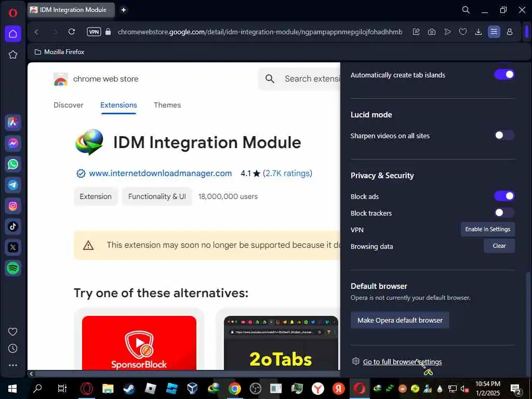Viewport: 532px width, 399px height.
Task: Take a snapshot with camera icon
Action: [432, 32]
